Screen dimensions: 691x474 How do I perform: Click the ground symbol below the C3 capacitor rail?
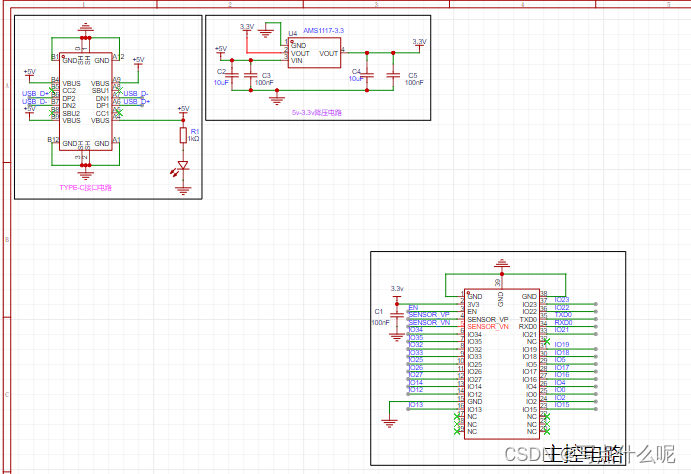point(277,100)
